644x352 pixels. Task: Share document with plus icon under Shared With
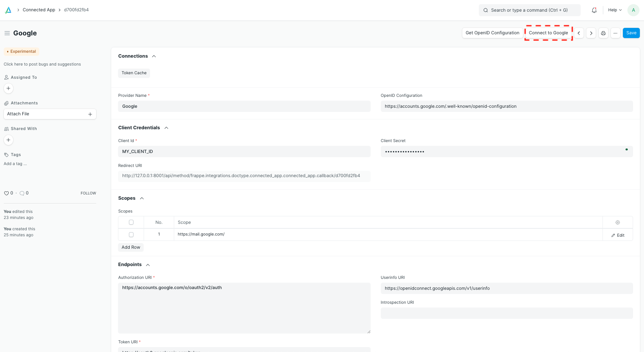[8, 140]
